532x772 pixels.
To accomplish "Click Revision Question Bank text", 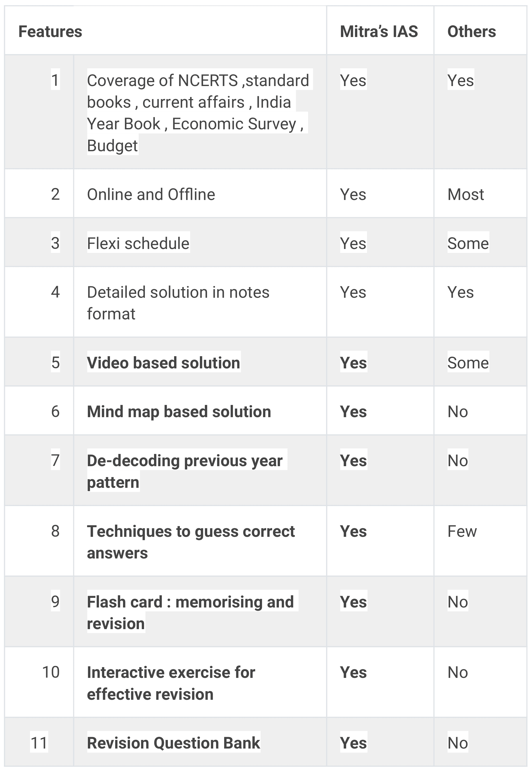I will coord(173,743).
